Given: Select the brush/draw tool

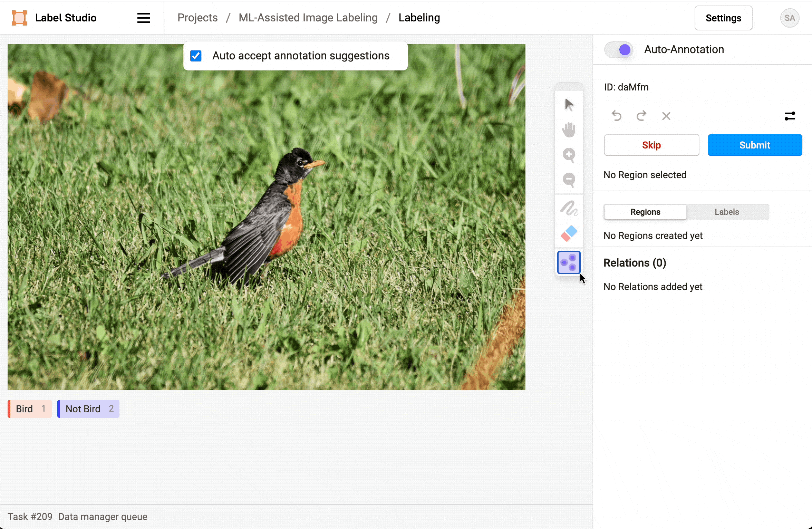Looking at the screenshot, I should coord(569,208).
